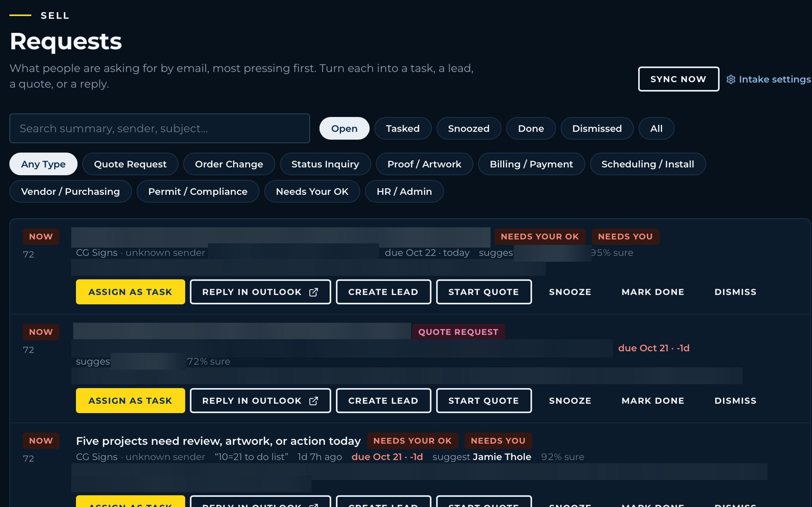The image size is (812, 507).
Task: Create lead for the Quote Request item
Action: coord(383,401)
